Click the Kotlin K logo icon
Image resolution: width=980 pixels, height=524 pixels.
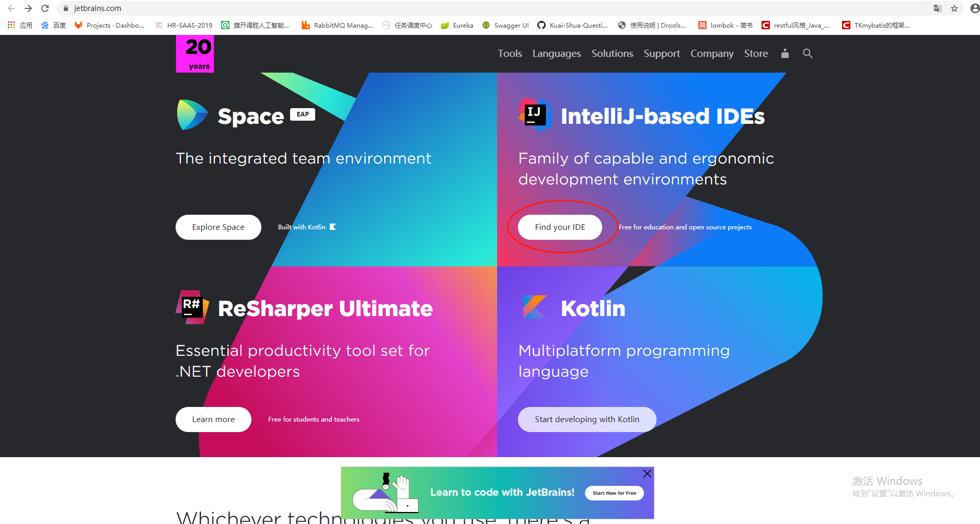(535, 307)
